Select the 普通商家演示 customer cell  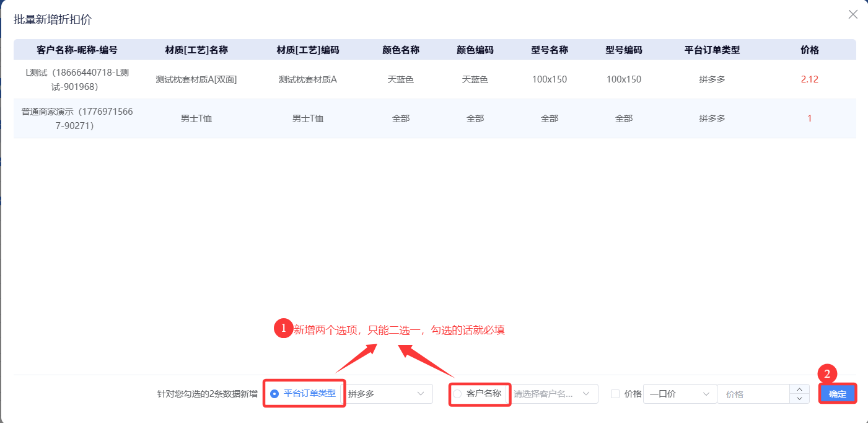(x=77, y=118)
